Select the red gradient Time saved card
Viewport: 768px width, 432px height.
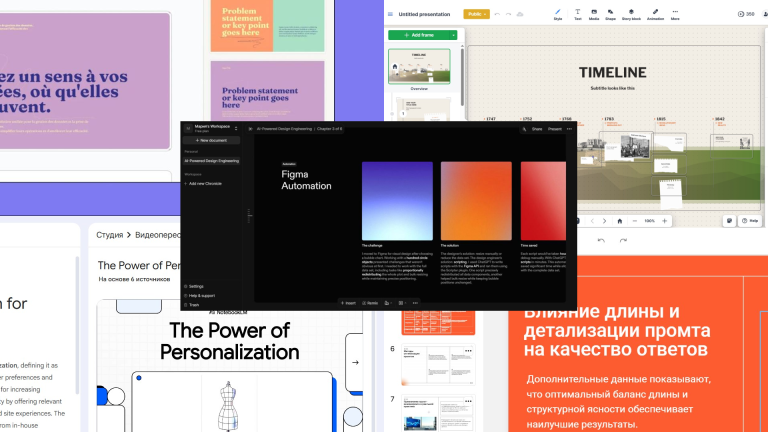point(543,201)
